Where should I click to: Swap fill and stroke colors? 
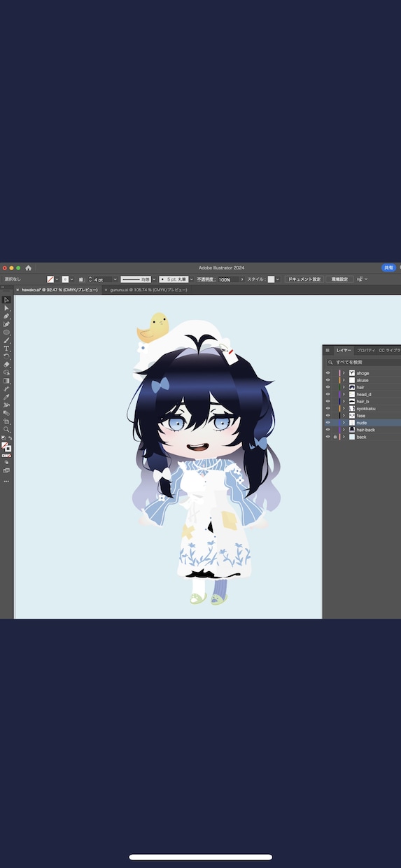10,437
